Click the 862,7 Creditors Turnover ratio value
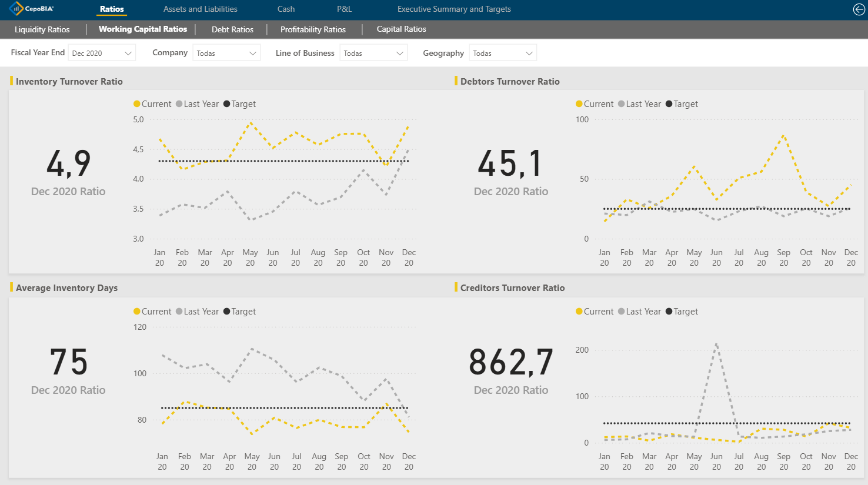Viewport: 868px width, 485px height. tap(510, 362)
